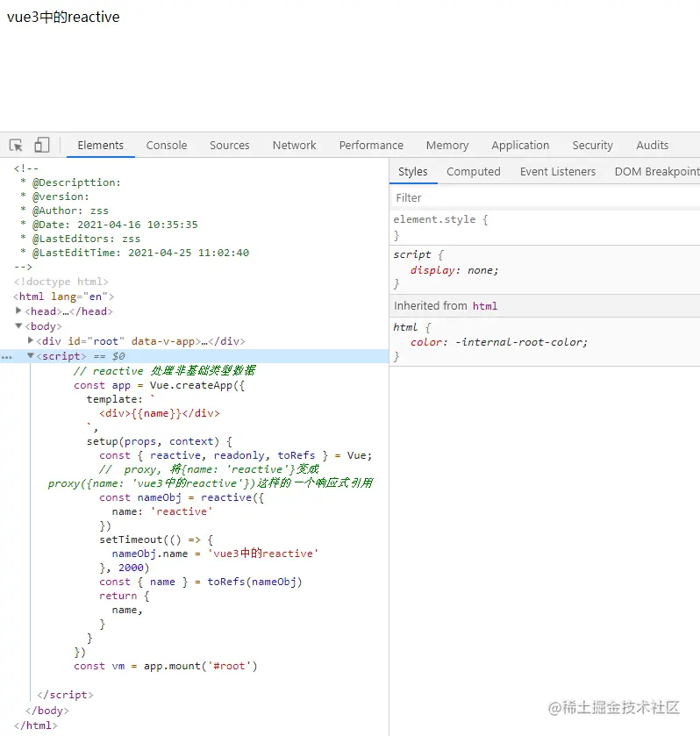Click the const nameObj = reactive line
The height and width of the screenshot is (736, 700).
pyautogui.click(x=182, y=497)
